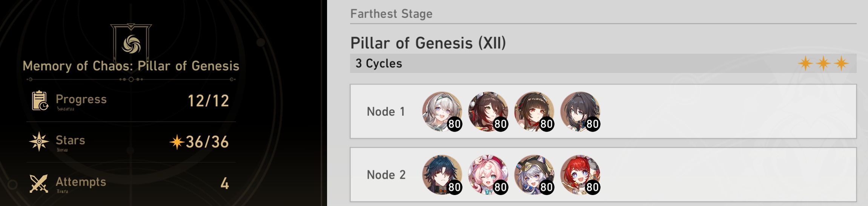This screenshot has width=868, height=206.
Task: Select the dark blue-haired character in Node 2
Action: (442, 175)
